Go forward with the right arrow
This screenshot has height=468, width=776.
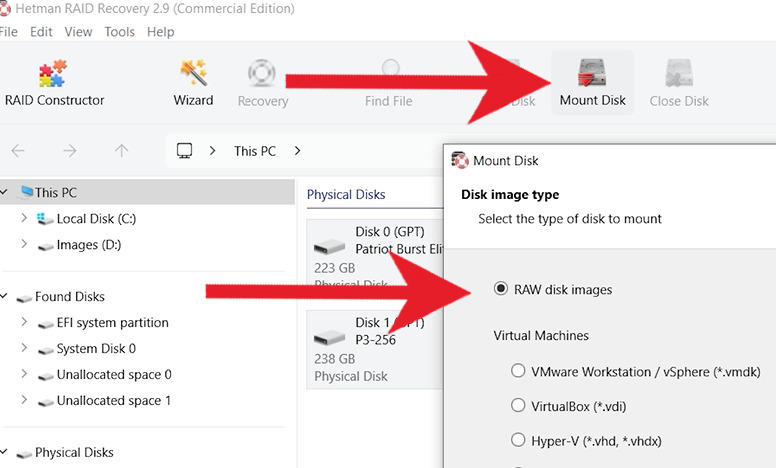(70, 150)
